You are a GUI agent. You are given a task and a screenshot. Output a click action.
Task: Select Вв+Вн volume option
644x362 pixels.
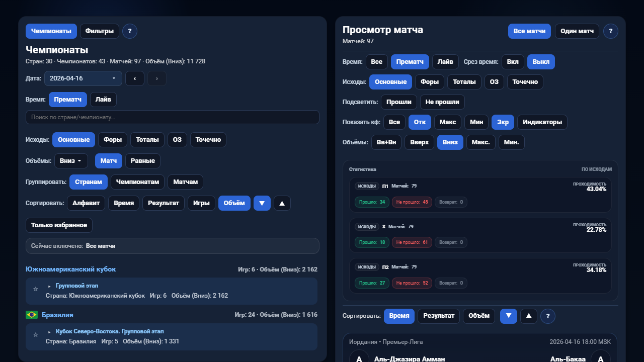(386, 142)
